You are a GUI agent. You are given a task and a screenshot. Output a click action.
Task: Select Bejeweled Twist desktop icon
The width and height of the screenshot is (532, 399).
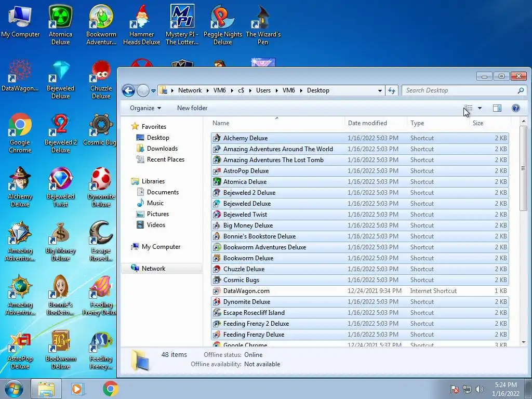(60, 187)
